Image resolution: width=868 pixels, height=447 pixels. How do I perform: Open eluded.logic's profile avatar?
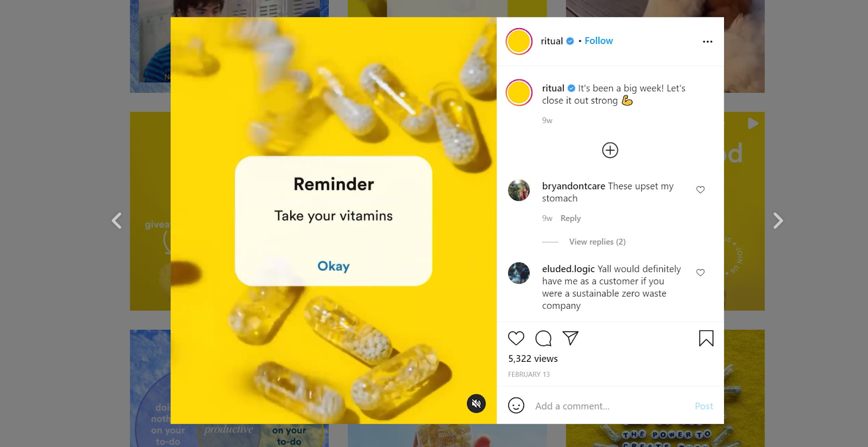click(x=519, y=273)
